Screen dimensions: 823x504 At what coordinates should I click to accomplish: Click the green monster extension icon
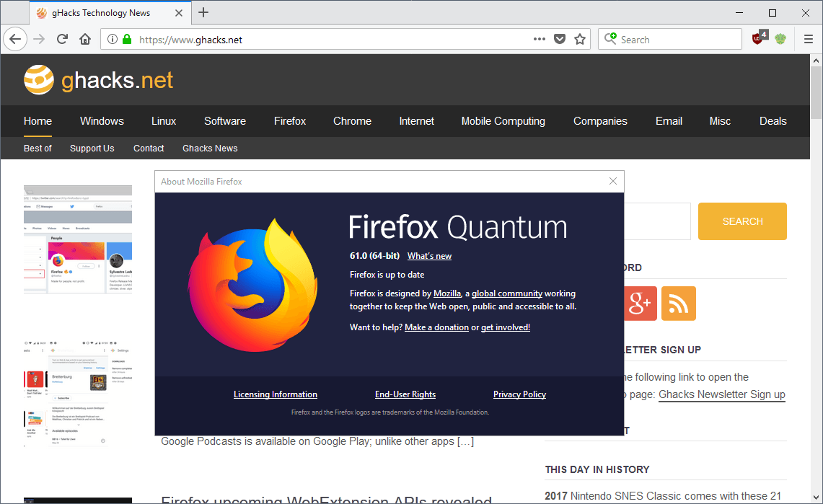pyautogui.click(x=780, y=39)
